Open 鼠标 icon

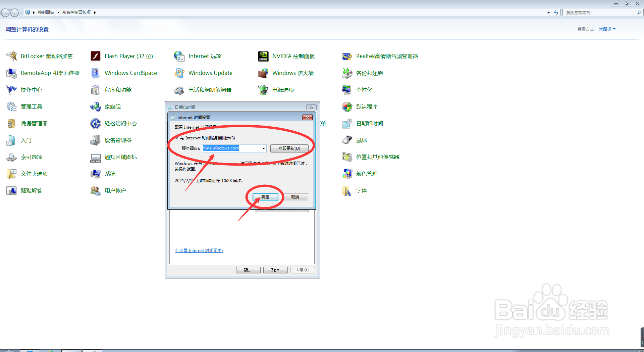tap(347, 140)
